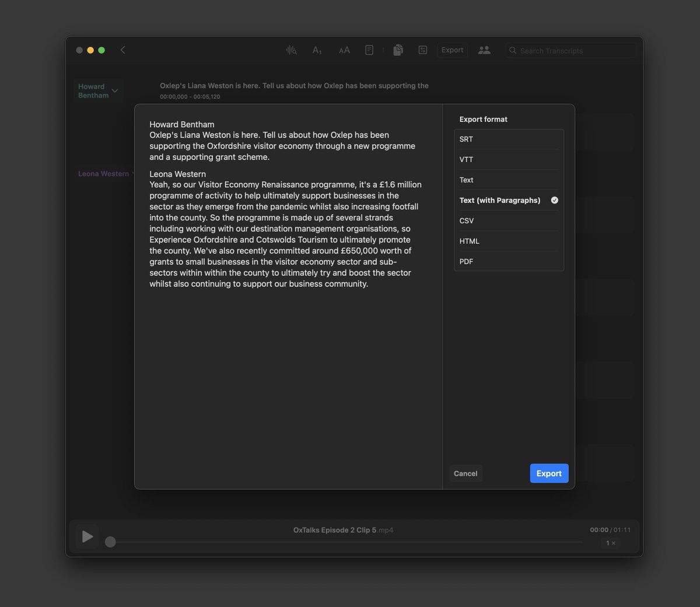700x607 pixels.
Task: Click the Leona Western name in preview
Action: tap(177, 174)
